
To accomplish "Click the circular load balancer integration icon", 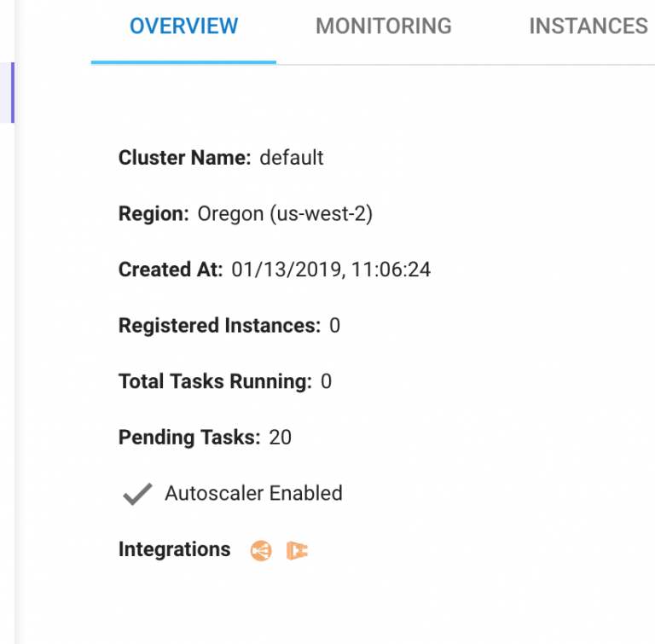I will [261, 551].
